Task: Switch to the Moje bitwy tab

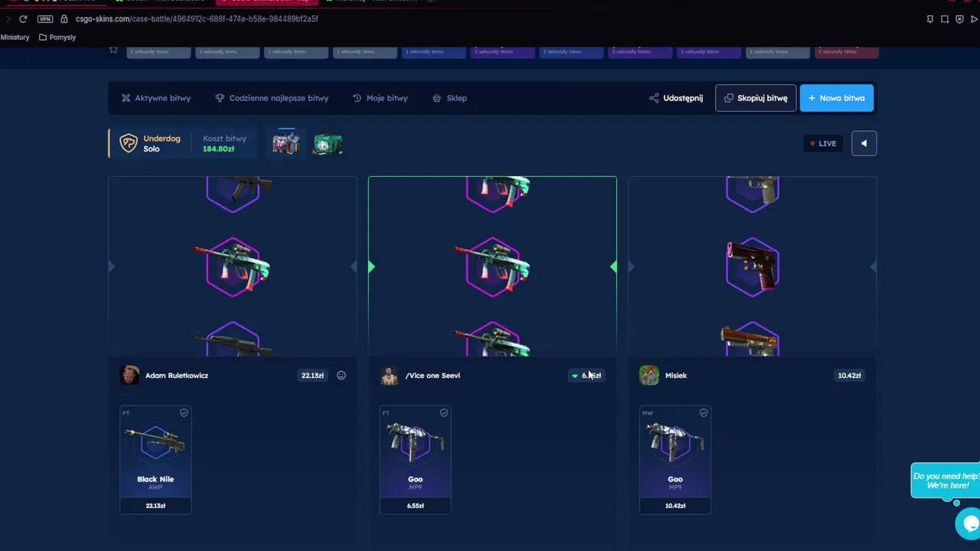Action: click(380, 98)
